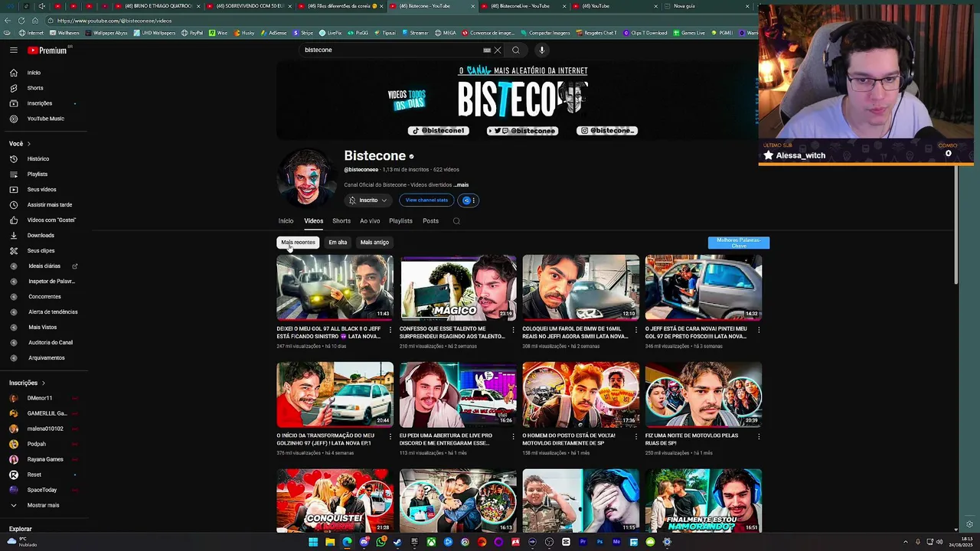Click the Bistecone channel avatar
The height and width of the screenshot is (551, 980).
pyautogui.click(x=306, y=178)
